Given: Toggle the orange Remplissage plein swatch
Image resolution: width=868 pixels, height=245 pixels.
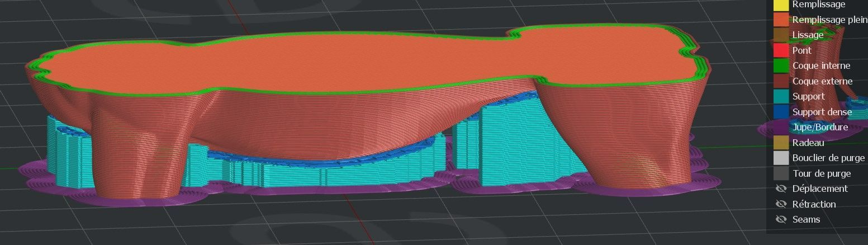Looking at the screenshot, I should pos(781,20).
